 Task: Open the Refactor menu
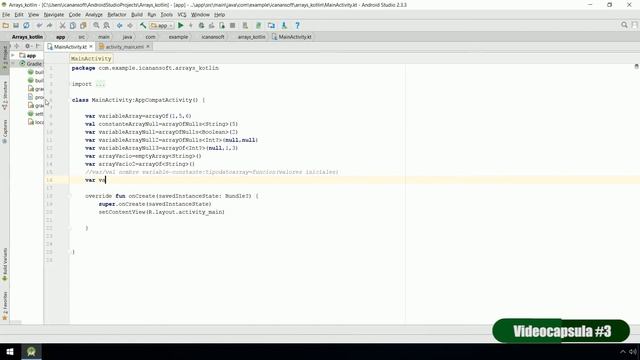click(x=117, y=15)
